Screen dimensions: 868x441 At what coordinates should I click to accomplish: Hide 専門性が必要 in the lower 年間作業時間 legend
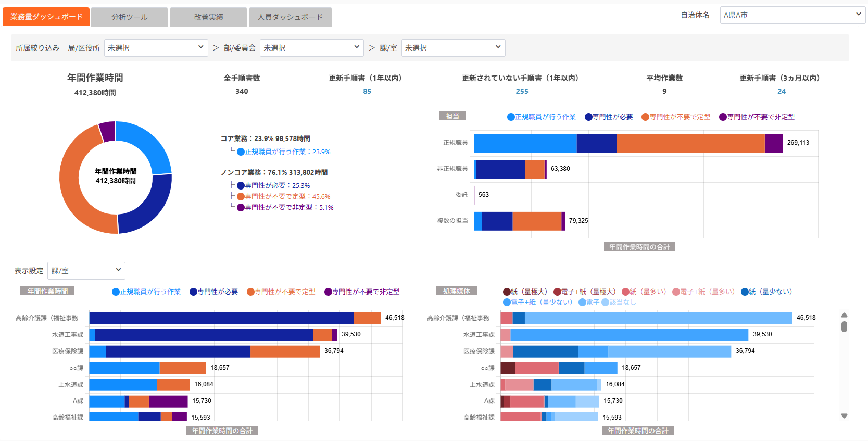[x=213, y=292]
